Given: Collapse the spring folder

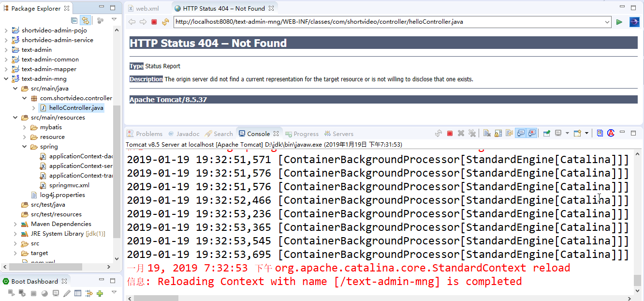Looking at the screenshot, I should click(25, 147).
